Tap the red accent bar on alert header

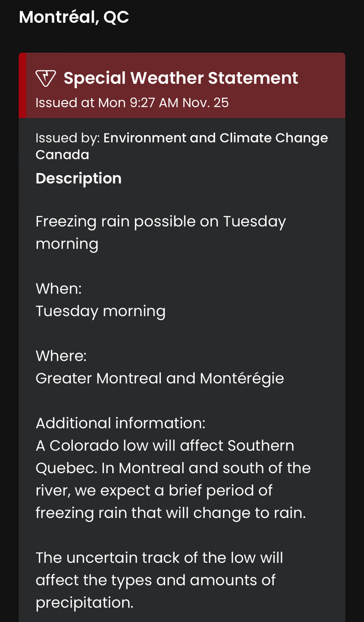[x=23, y=86]
